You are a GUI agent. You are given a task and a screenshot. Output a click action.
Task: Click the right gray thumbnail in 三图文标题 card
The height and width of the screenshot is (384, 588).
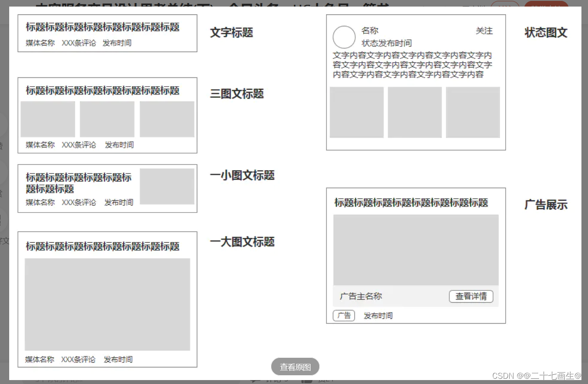point(167,119)
